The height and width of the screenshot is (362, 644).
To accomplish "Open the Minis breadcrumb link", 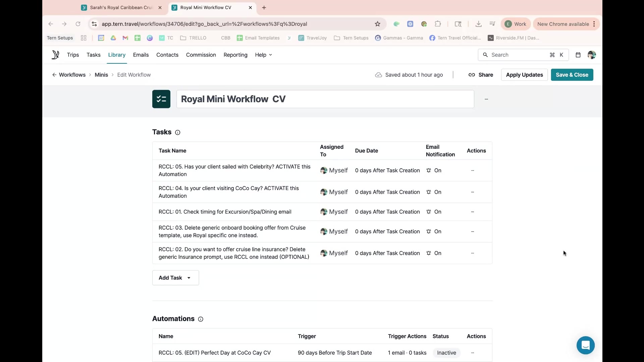I will [x=101, y=75].
